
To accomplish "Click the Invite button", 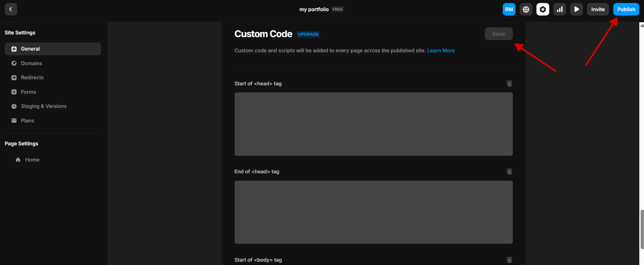I will (598, 9).
